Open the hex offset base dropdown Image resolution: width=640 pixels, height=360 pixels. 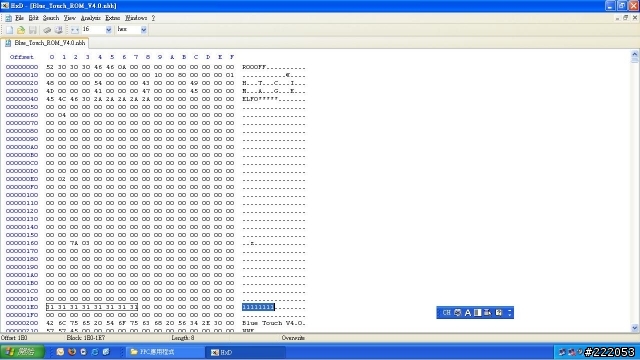(x=144, y=30)
